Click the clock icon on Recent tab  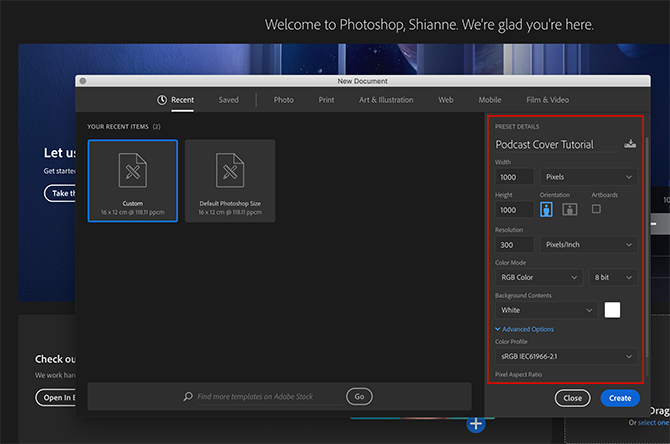click(162, 100)
